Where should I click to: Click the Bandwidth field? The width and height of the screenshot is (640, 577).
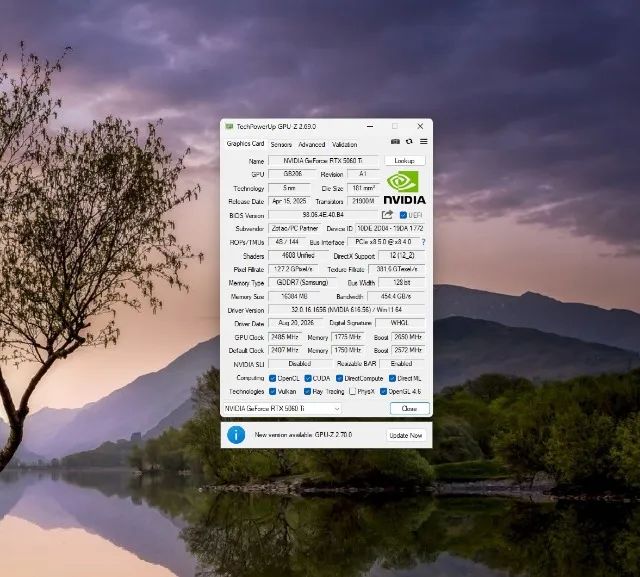[396, 296]
